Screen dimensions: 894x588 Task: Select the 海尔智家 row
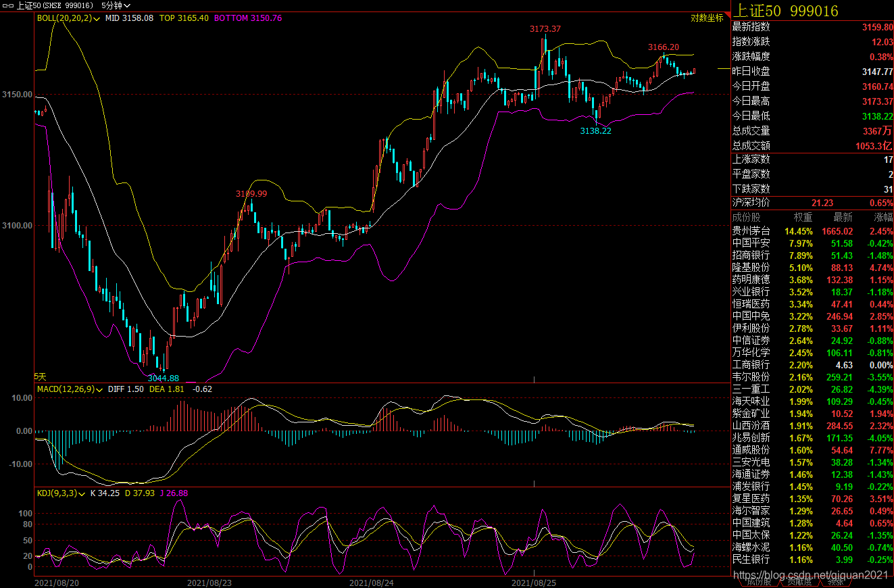(813, 511)
